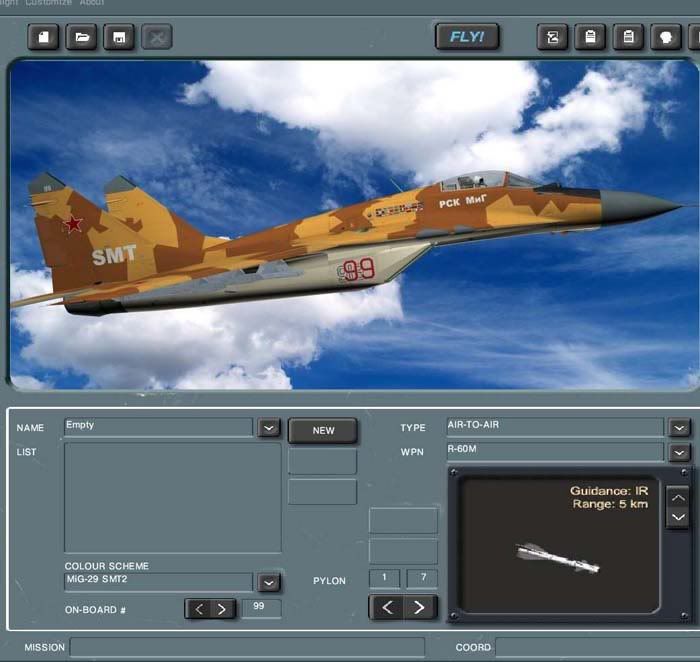This screenshot has width=700, height=662.
Task: Expand the TYPE dropdown arrow
Action: pyautogui.click(x=679, y=428)
